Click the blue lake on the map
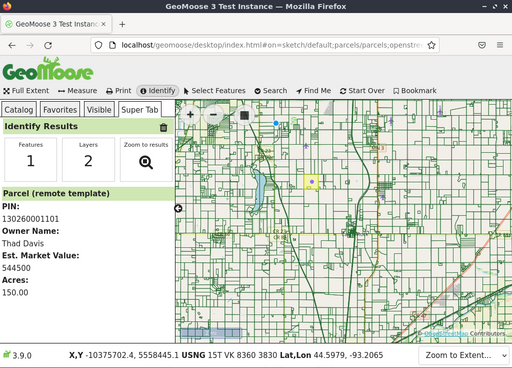Viewport: 512px width, 368px height. coord(259,191)
